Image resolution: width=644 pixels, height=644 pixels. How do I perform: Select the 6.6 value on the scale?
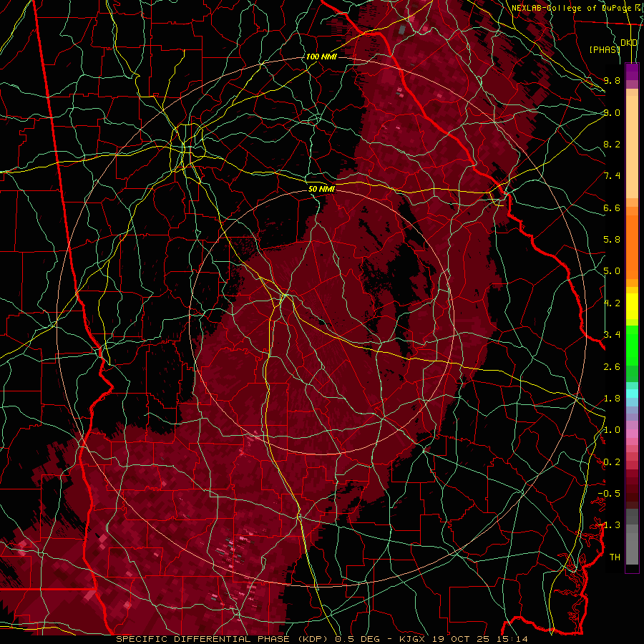tap(612, 208)
